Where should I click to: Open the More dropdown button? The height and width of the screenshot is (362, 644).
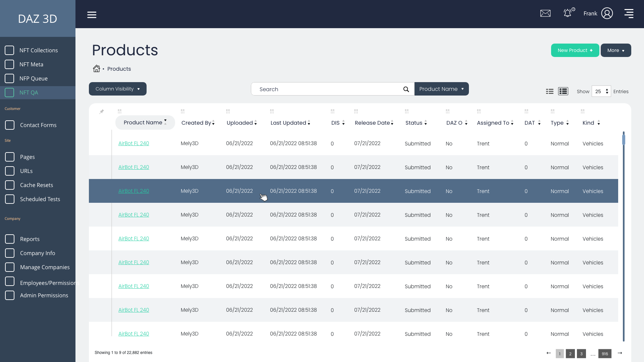pyautogui.click(x=616, y=50)
